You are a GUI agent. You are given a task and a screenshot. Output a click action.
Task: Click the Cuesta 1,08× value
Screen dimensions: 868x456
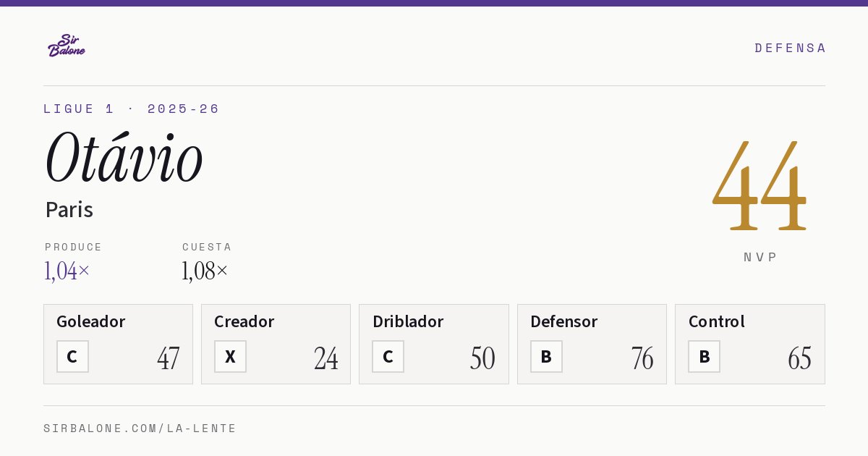(205, 271)
